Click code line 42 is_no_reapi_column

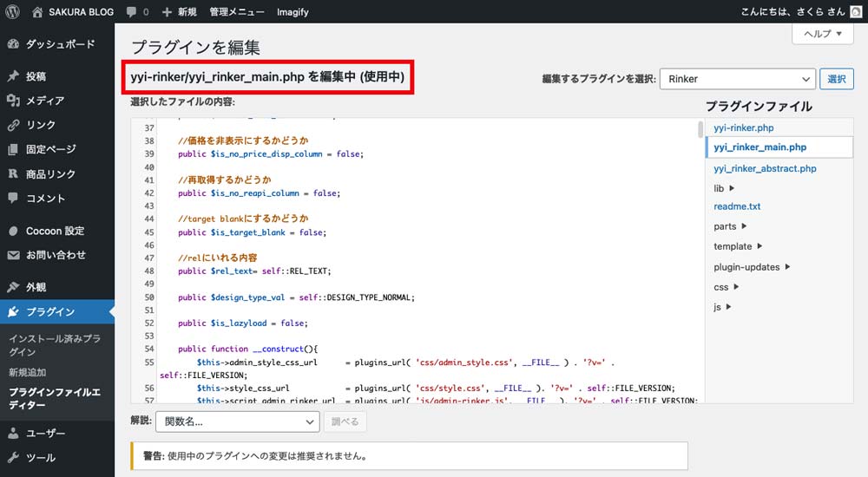point(259,193)
